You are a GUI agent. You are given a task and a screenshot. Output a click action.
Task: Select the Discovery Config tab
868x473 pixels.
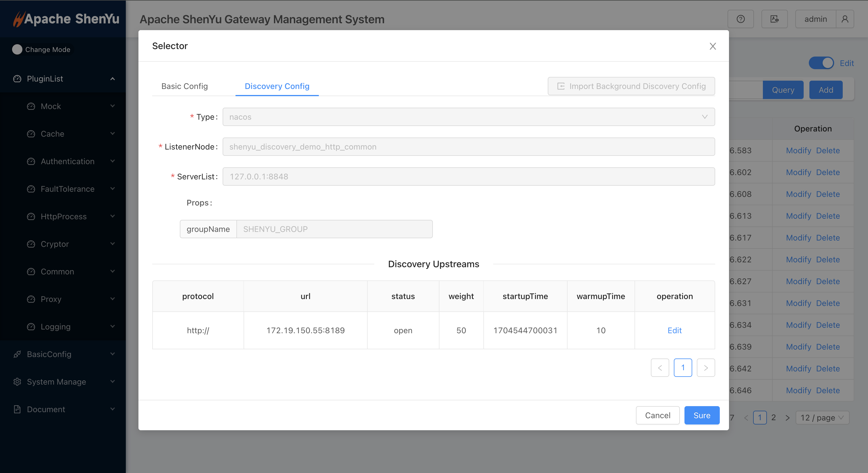pyautogui.click(x=277, y=86)
